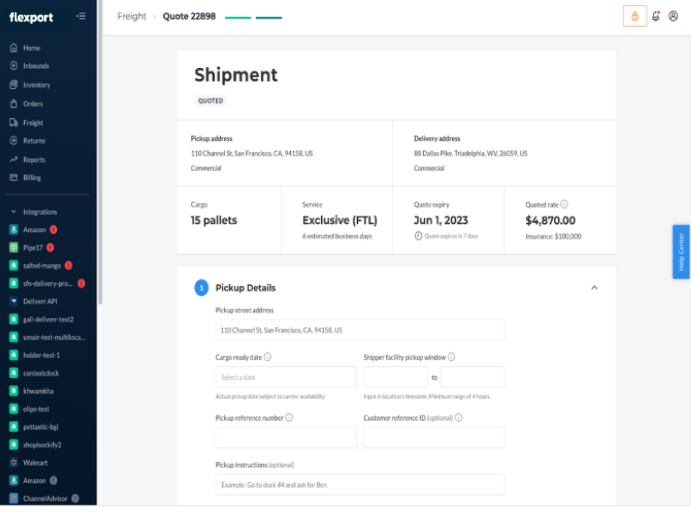Select Freight in the sidebar

click(x=33, y=123)
